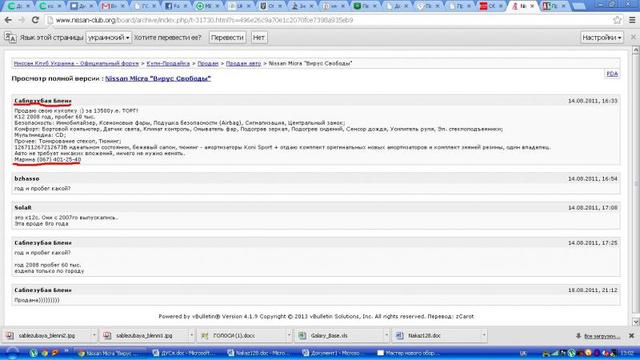Screen dimensions: 640x360
Task: Click the phone number line of first post
Action: click(47, 160)
